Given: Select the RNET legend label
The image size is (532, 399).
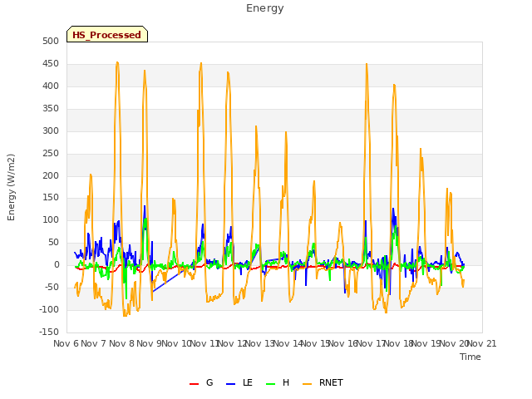Looking at the screenshot, I should pos(331,382).
